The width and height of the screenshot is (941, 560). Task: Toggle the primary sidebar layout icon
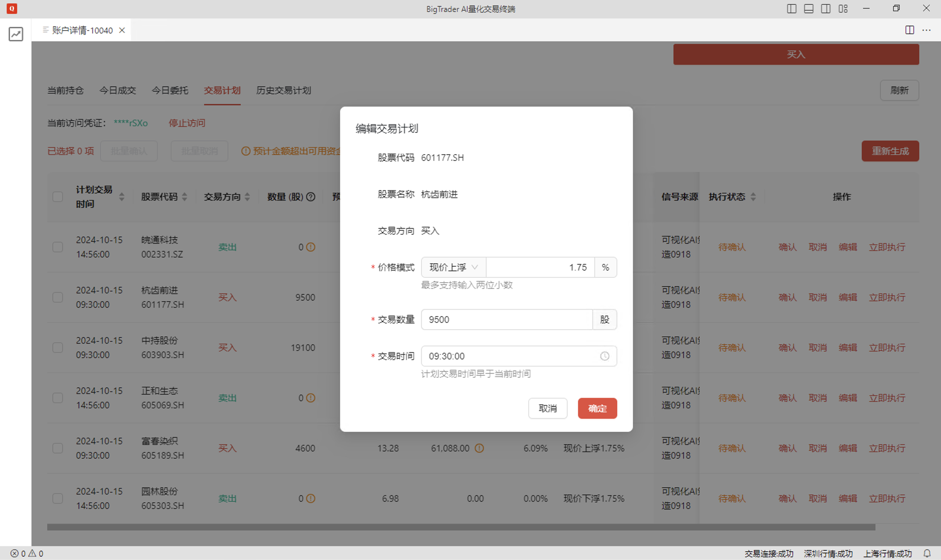792,9
